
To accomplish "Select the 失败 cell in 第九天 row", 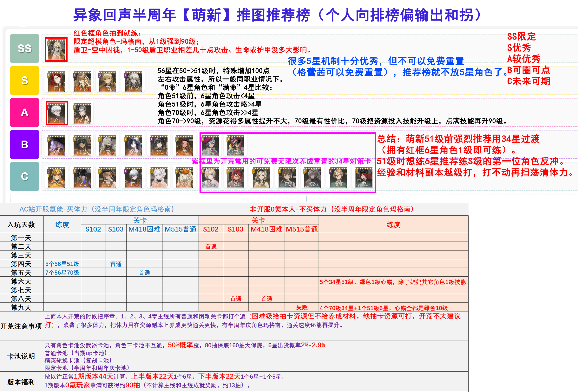I will coord(302,307).
